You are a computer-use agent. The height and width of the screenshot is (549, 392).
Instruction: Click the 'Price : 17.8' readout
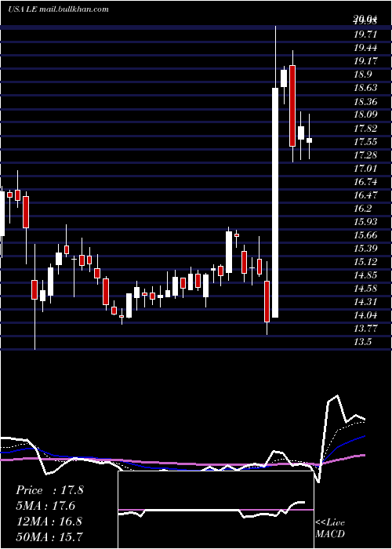pos(49,490)
